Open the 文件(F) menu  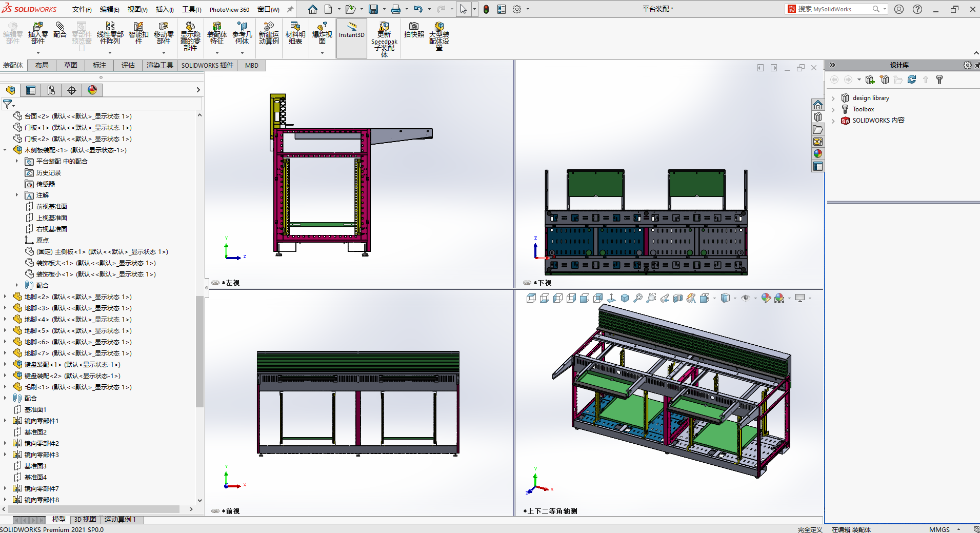pyautogui.click(x=82, y=9)
